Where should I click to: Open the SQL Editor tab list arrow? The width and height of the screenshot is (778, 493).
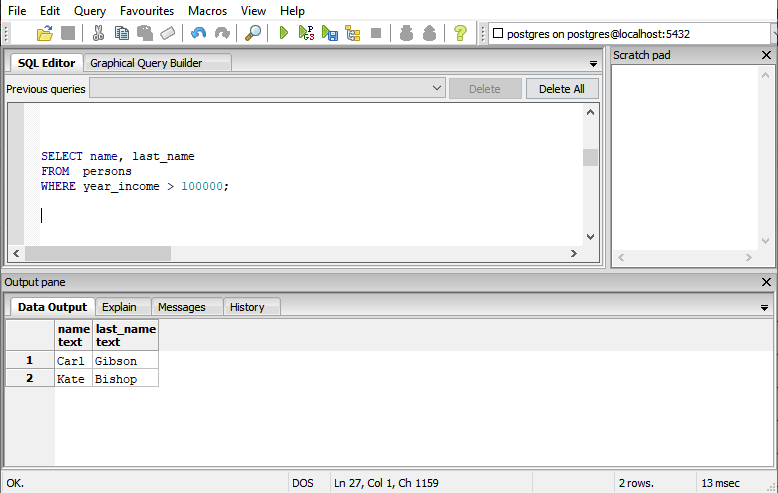(593, 64)
